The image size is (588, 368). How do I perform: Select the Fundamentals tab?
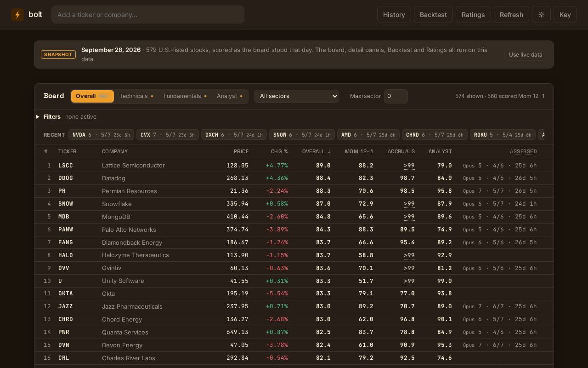(x=185, y=96)
